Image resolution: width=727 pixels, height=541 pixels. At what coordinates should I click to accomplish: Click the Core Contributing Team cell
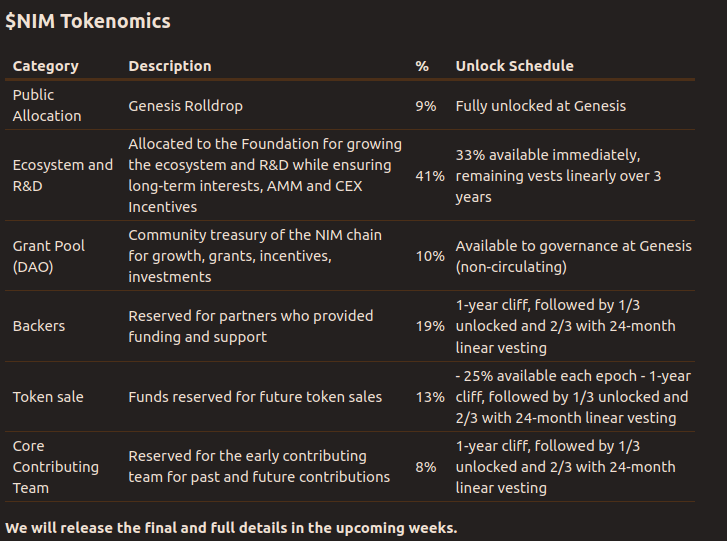(55, 467)
